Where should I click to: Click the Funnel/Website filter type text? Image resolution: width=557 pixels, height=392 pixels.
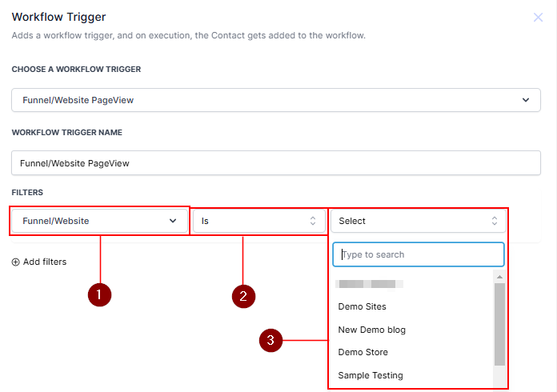point(55,221)
